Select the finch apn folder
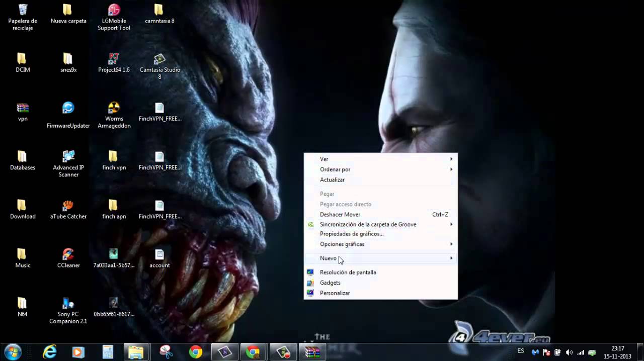Viewport: 644px width, 361px height. (114, 209)
